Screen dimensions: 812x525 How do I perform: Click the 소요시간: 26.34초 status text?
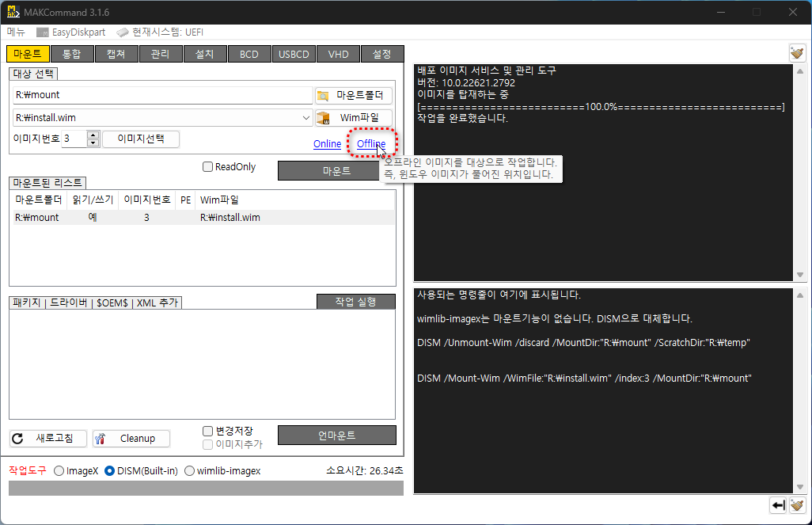coord(365,470)
